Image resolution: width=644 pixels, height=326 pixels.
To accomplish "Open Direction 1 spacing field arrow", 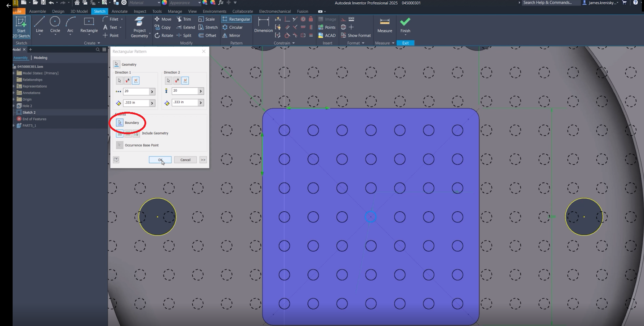I will (x=152, y=103).
